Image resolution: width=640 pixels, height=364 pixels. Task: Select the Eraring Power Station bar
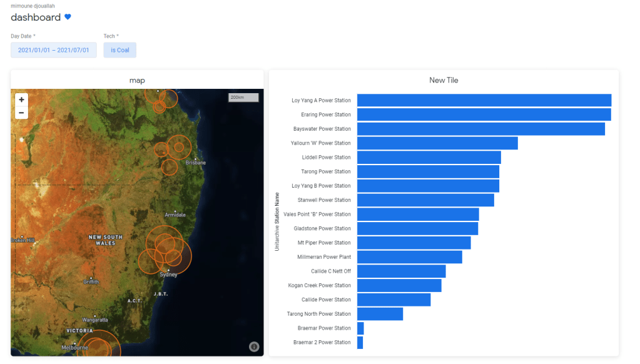(484, 114)
